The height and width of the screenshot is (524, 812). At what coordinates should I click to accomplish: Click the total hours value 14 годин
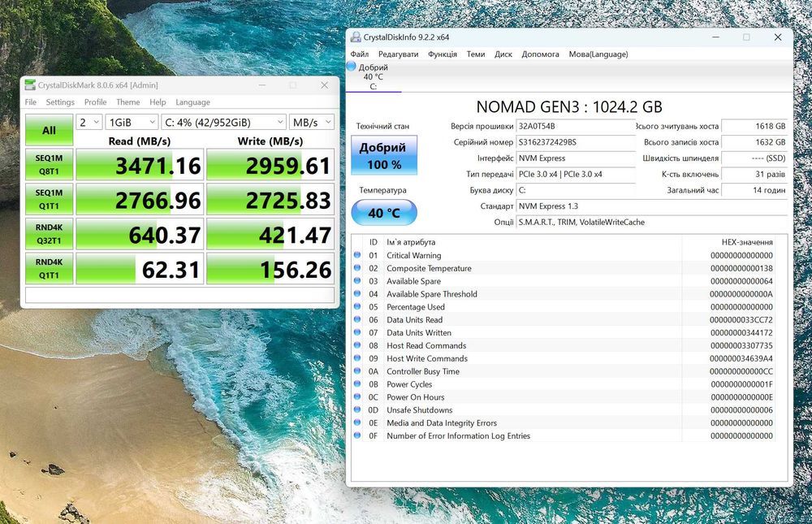point(754,190)
